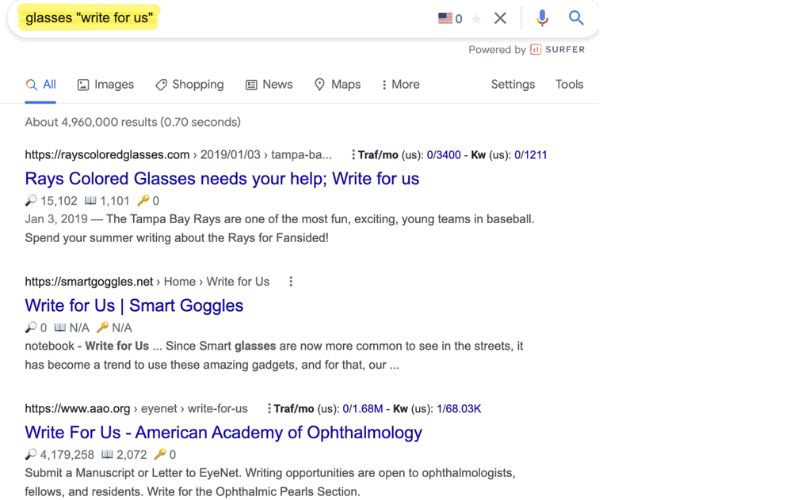Open the three-dot menu for the rayscoloredglasses.com result
The width and height of the screenshot is (800, 500).
(353, 155)
